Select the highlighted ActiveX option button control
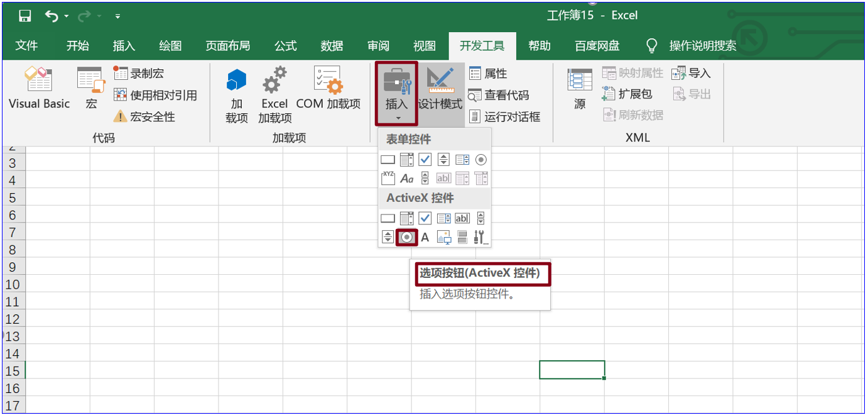 point(406,237)
